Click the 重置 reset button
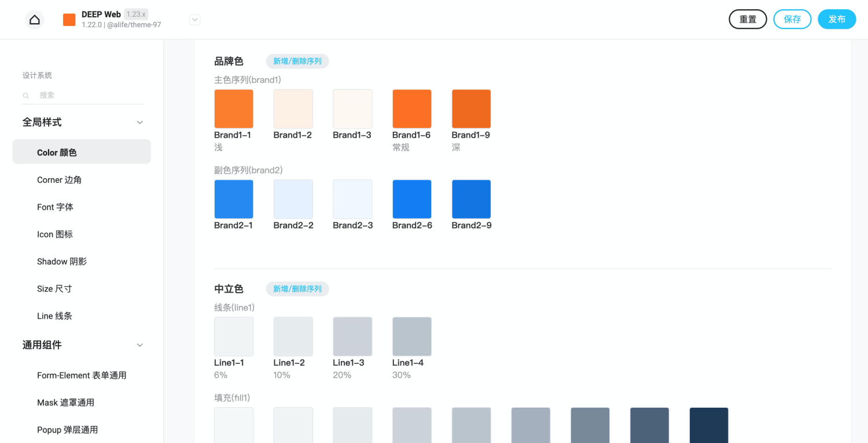868x443 pixels. [748, 19]
